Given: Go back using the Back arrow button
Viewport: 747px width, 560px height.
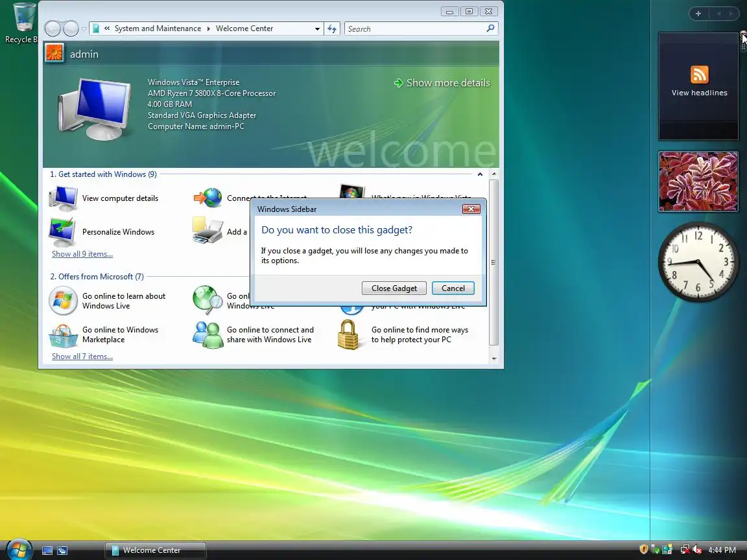Looking at the screenshot, I should 53,29.
